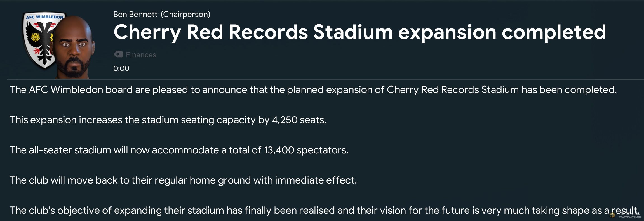Click the Finances category tag icon

tap(118, 54)
